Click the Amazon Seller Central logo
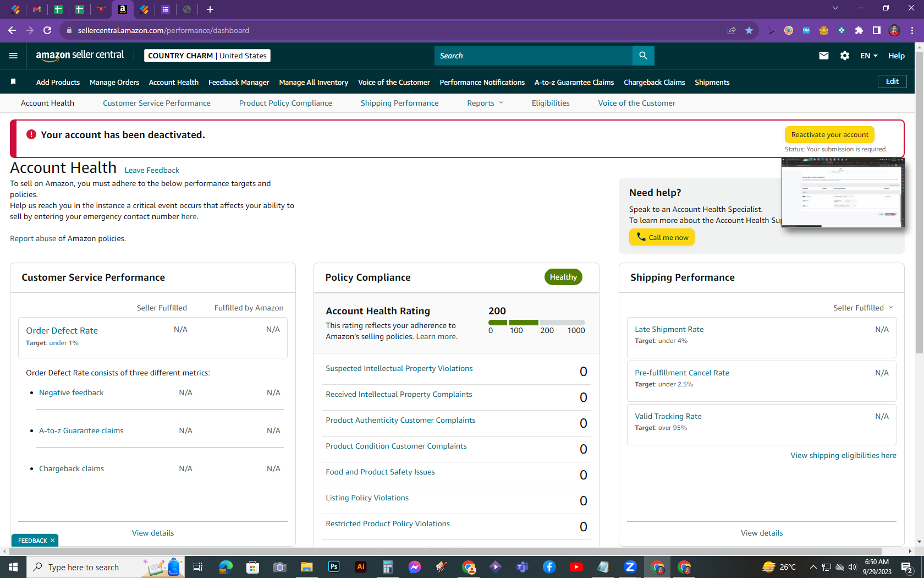The width and height of the screenshot is (924, 578). pos(80,55)
